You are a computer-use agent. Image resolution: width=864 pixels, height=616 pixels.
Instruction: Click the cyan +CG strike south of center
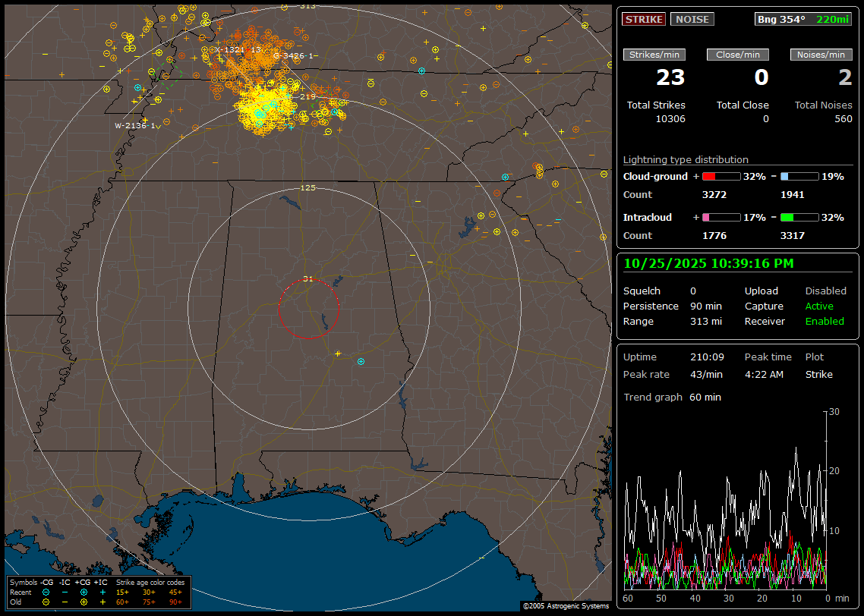pyautogui.click(x=361, y=361)
